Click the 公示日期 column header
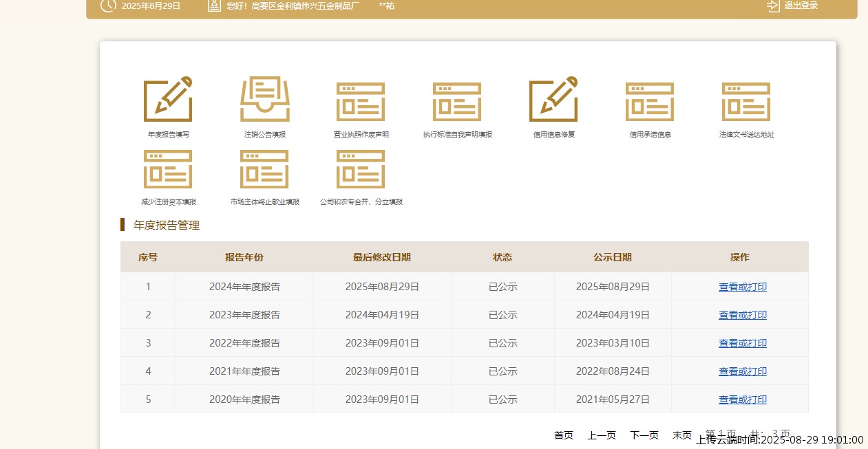This screenshot has height=449, width=868. point(613,257)
